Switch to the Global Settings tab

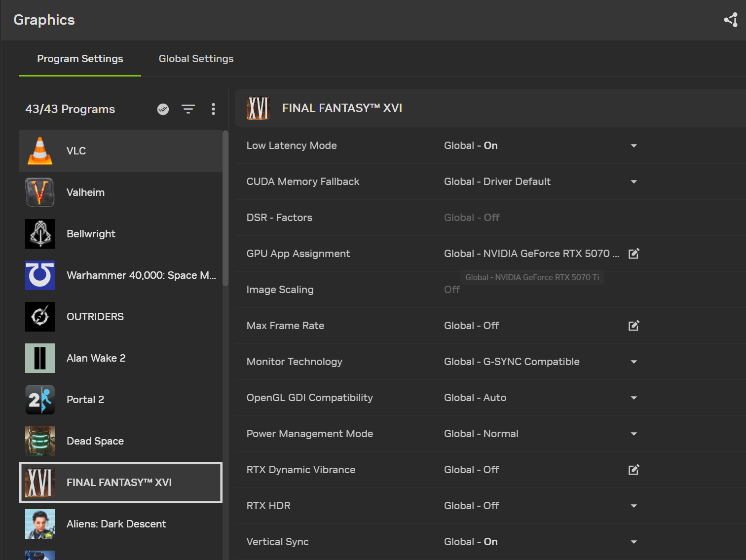196,59
